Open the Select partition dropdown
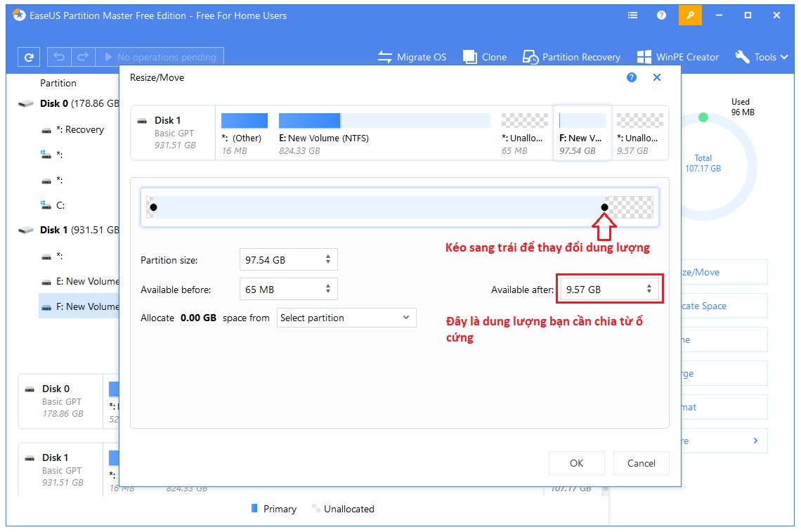This screenshot has width=801, height=532. (346, 318)
